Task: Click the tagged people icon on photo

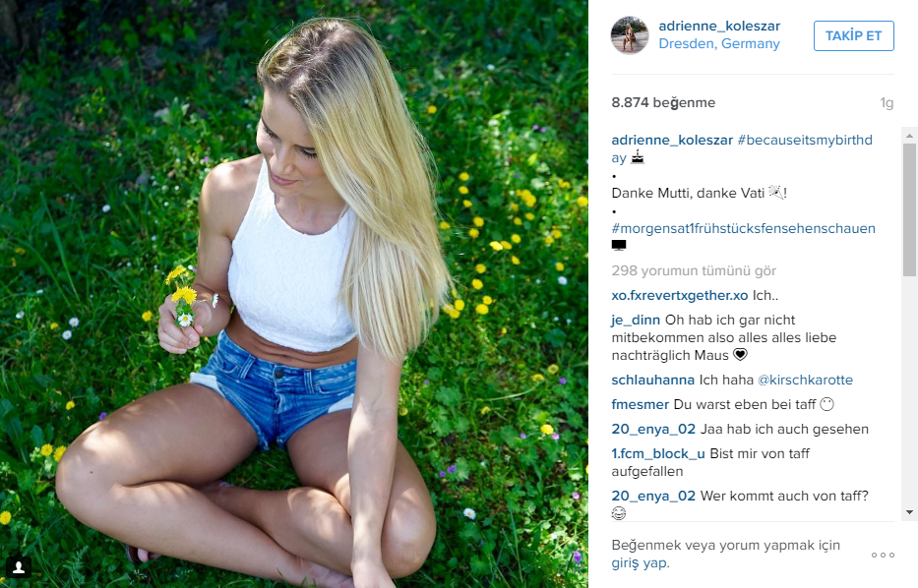Action: pyautogui.click(x=19, y=566)
